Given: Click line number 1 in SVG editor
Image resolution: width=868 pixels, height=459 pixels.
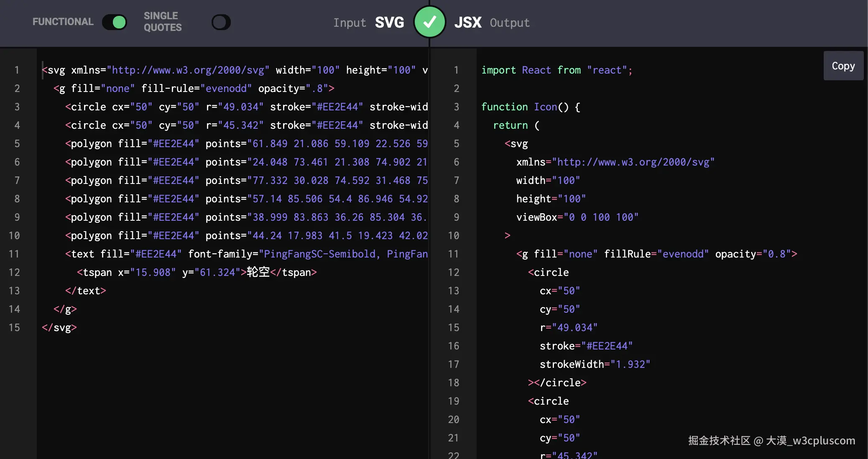Looking at the screenshot, I should 17,70.
